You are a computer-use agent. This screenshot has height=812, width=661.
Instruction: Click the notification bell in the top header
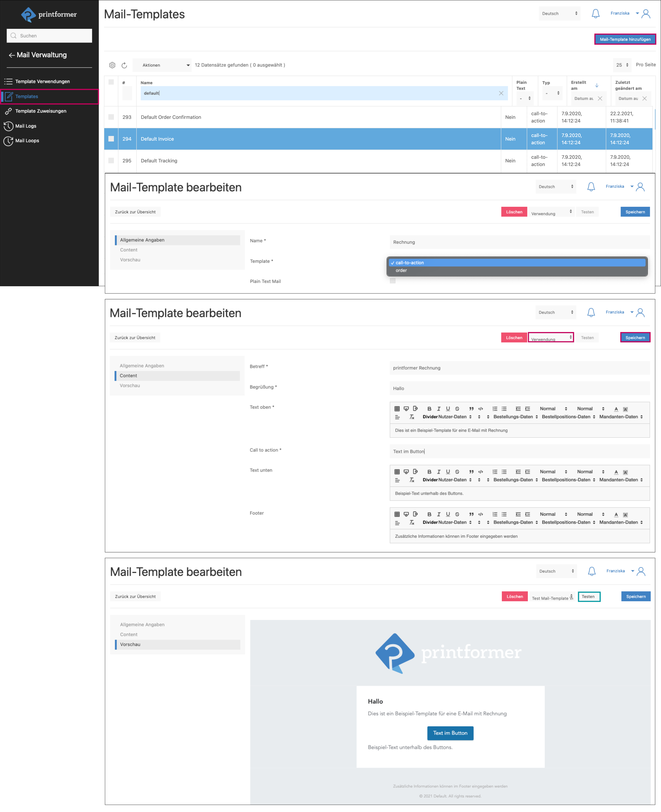click(595, 13)
